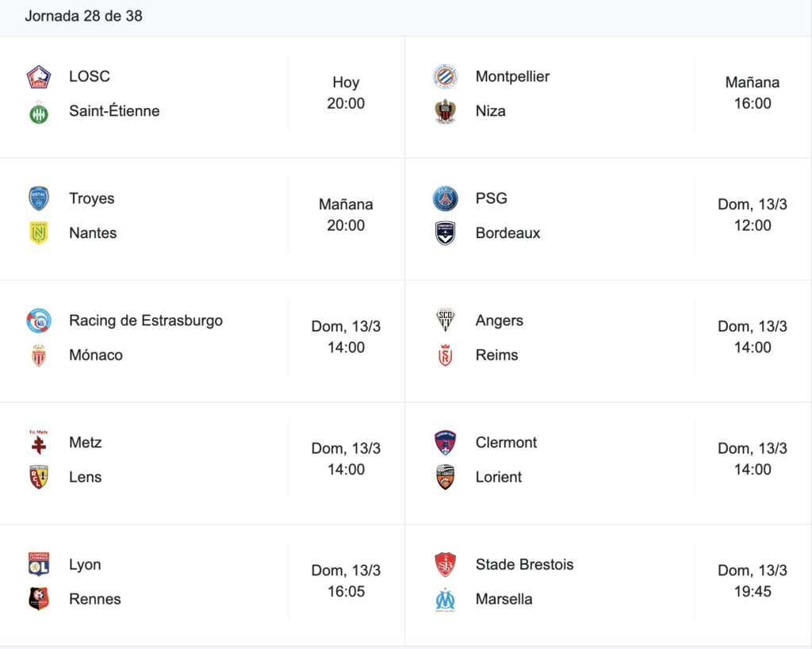
Task: Click the LOSC club crest
Action: click(x=39, y=77)
